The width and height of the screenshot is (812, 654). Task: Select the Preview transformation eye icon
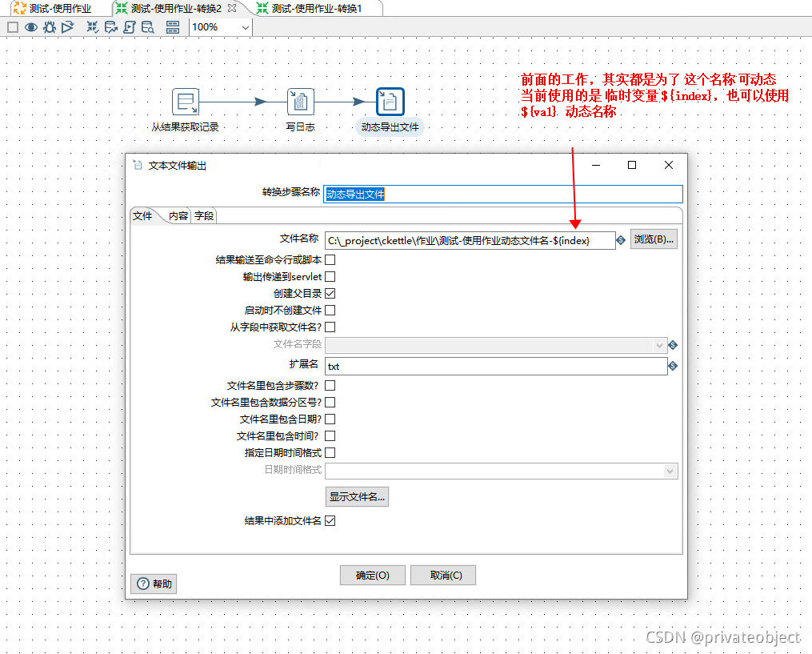(31, 26)
